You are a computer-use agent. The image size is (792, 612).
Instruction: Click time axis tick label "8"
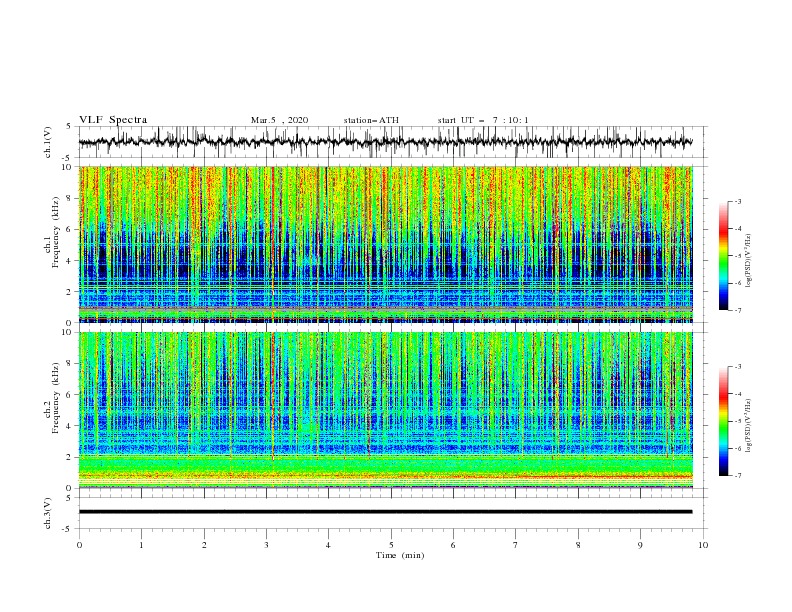pyautogui.click(x=578, y=545)
